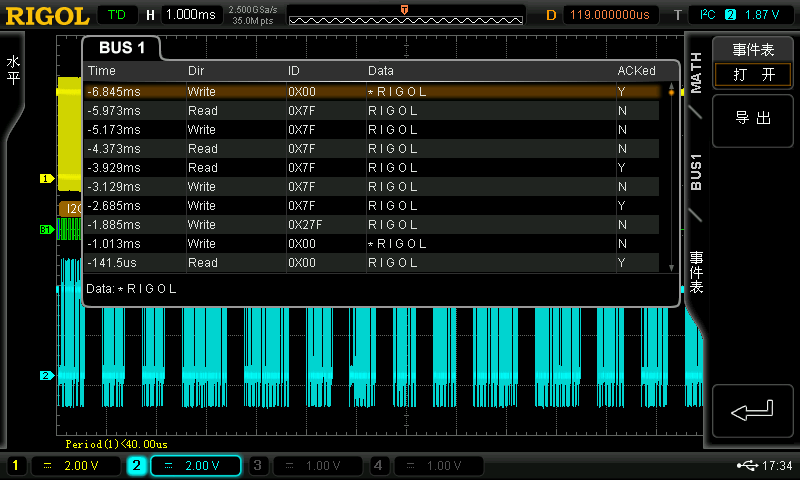Open the BUS 1 table tab
The image size is (800, 480).
(x=121, y=48)
